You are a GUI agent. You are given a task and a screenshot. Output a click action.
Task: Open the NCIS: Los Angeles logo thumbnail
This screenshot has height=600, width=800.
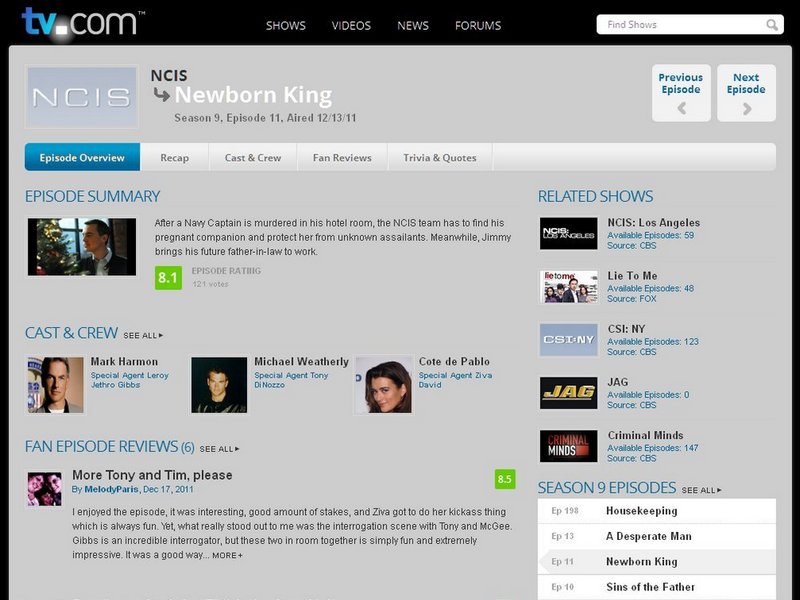568,234
